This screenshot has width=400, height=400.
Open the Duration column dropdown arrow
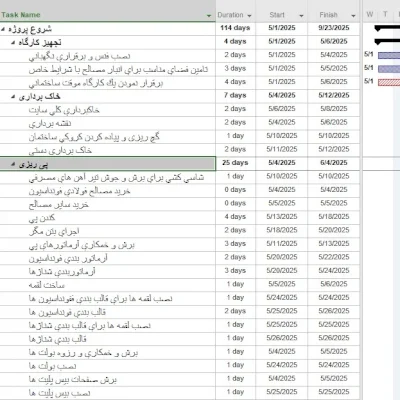pos(249,16)
